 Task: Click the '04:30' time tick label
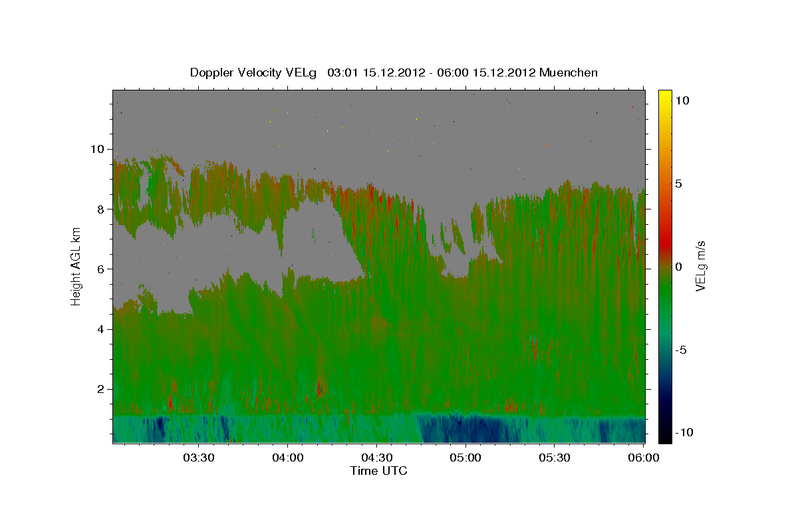(377, 458)
